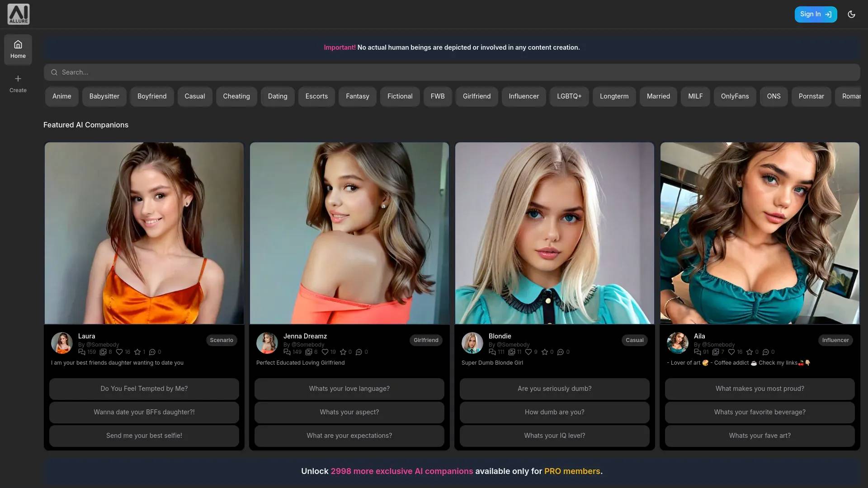Click LGBTQ+ filter category tag
Viewport: 868px width, 488px height.
click(569, 97)
